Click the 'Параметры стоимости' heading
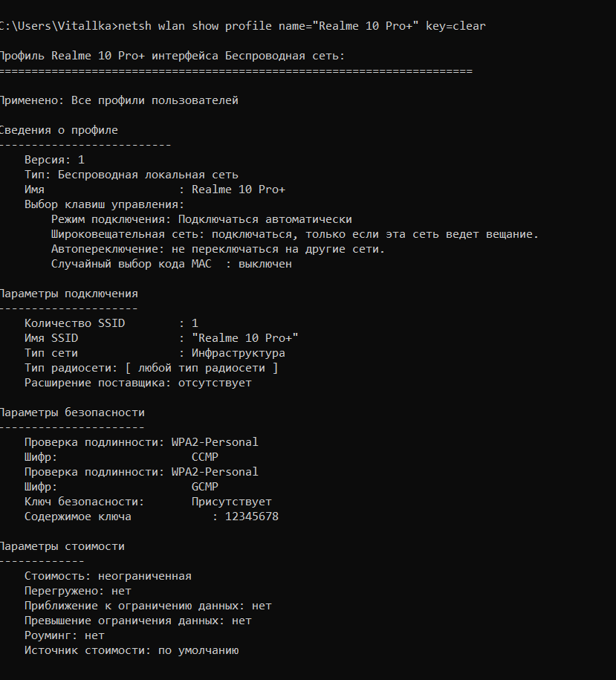Viewport: 616px width, 680px height. 62,546
